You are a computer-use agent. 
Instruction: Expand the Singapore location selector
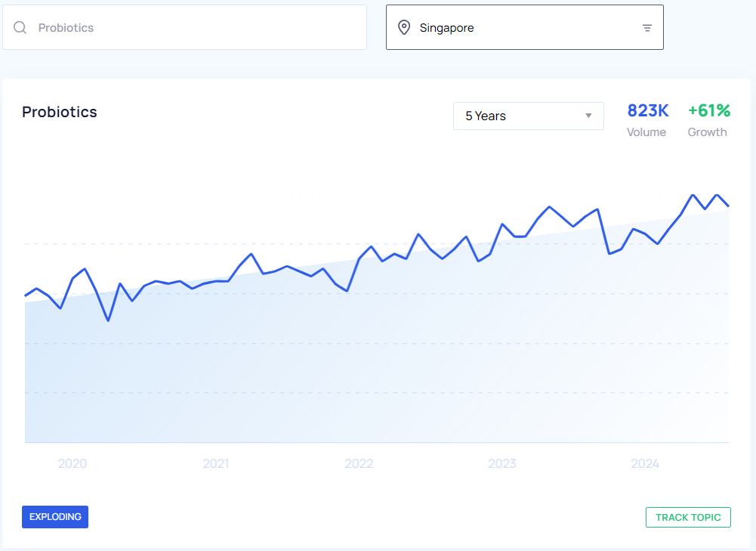coord(524,28)
